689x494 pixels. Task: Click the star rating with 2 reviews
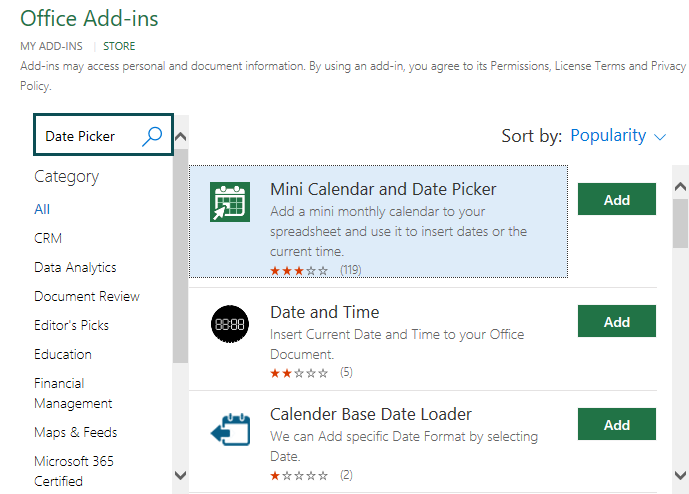pyautogui.click(x=299, y=476)
